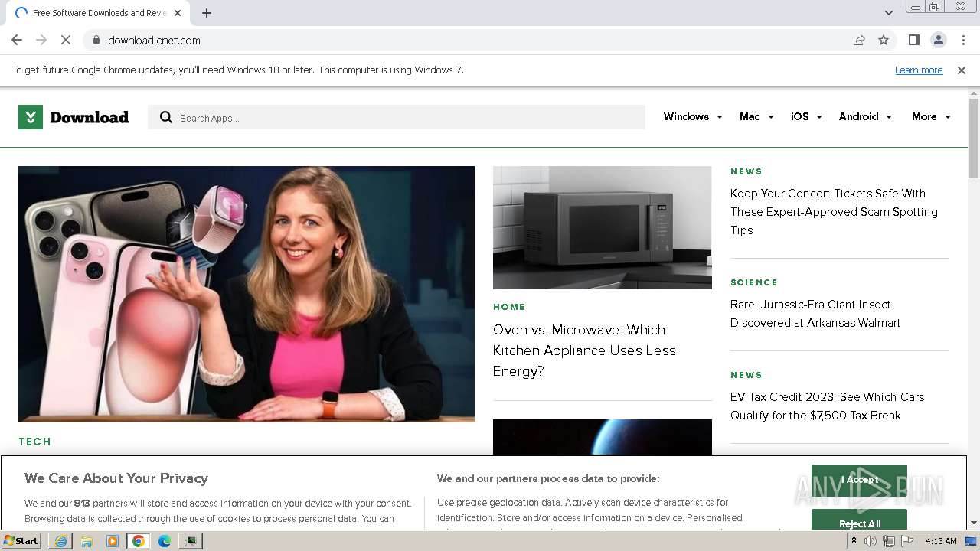This screenshot has height=551, width=980.
Task: Share this page using the share icon
Action: click(859, 40)
